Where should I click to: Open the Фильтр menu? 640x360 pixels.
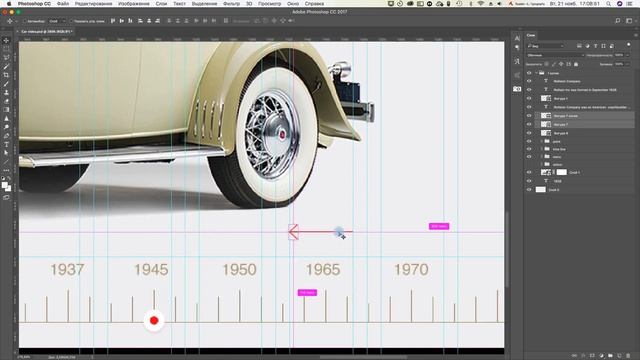tap(231, 4)
